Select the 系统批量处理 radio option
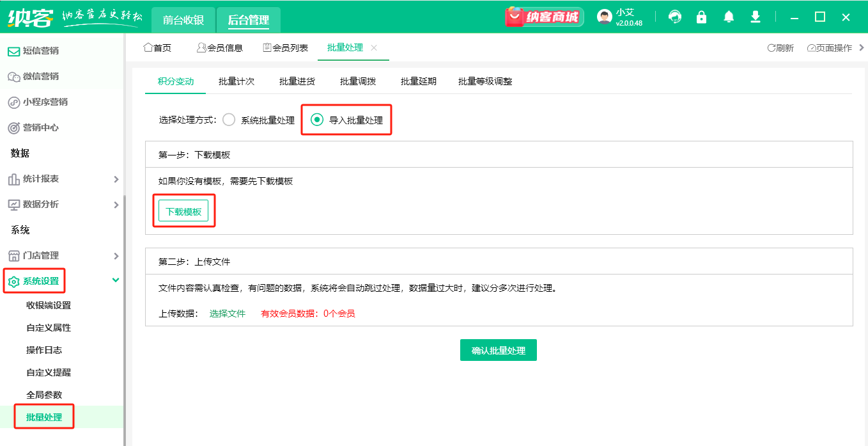 (x=229, y=119)
